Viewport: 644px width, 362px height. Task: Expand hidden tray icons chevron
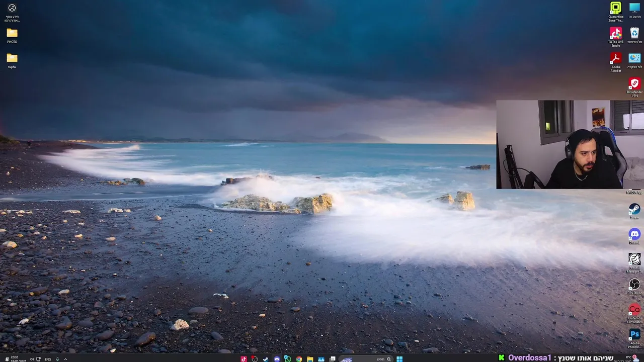[65, 359]
